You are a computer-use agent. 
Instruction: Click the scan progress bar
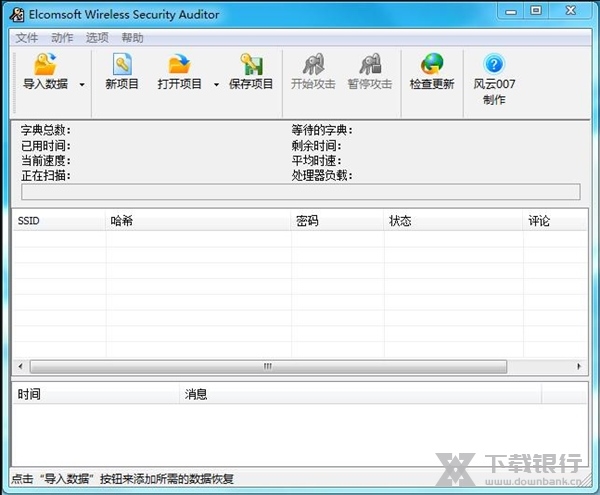[x=301, y=192]
